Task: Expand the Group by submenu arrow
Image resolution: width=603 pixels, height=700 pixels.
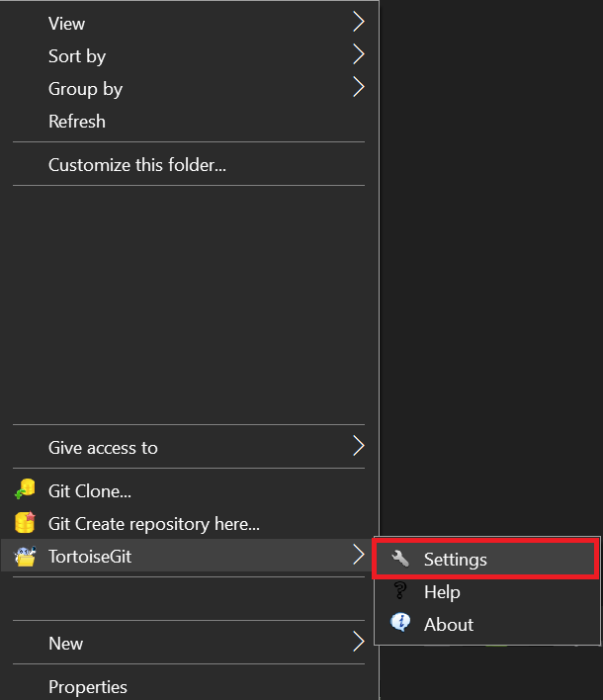Action: [x=359, y=87]
